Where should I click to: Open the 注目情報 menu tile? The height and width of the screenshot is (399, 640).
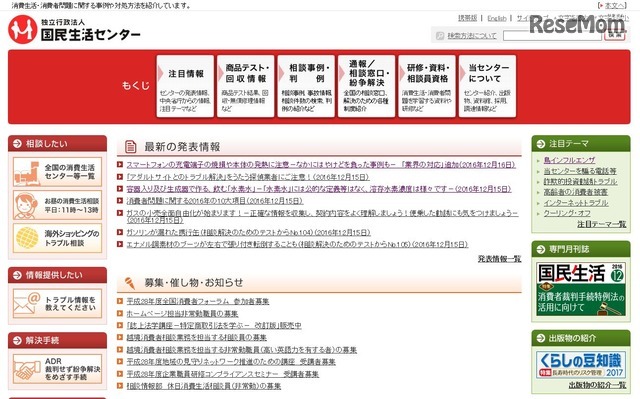(185, 86)
